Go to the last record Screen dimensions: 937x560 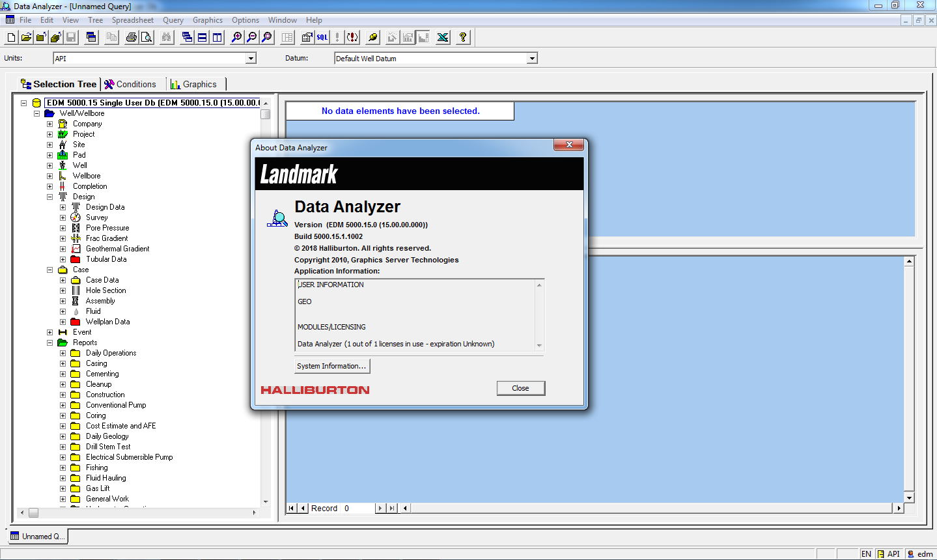tap(391, 509)
